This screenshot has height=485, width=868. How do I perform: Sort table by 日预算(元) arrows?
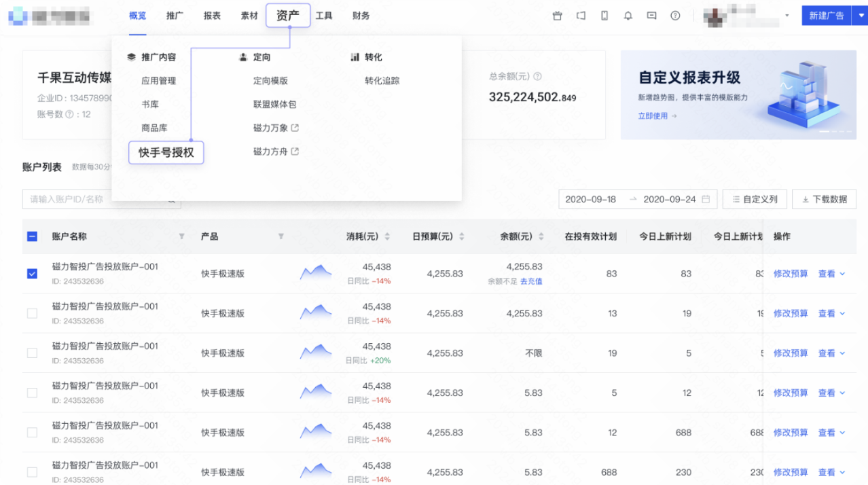point(462,236)
